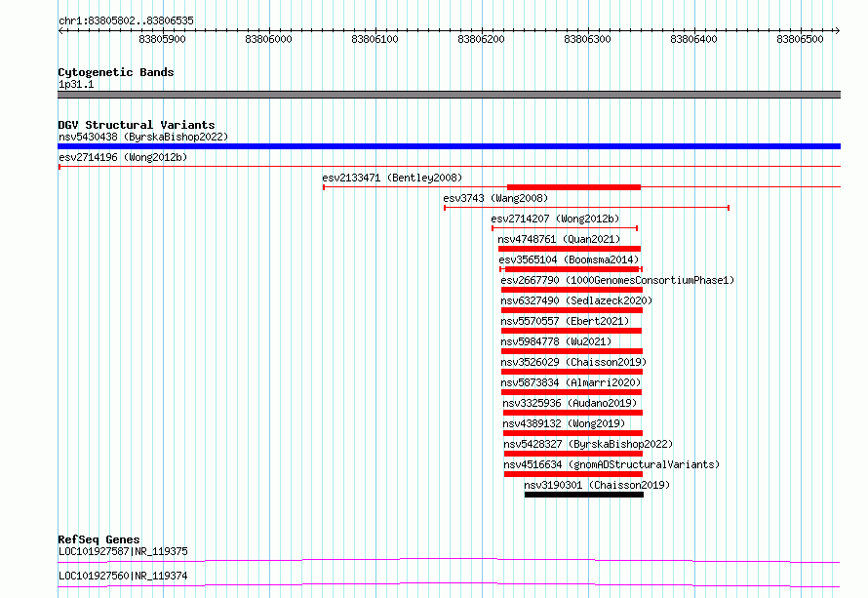Select the nsv5570557 Ebert2021 variant label
The image size is (868, 598).
566,321
